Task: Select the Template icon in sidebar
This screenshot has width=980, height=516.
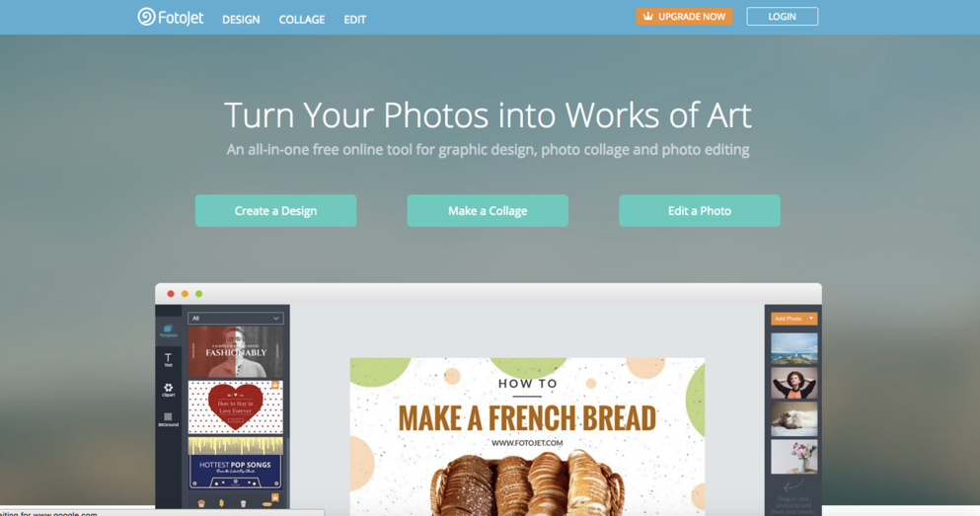Action: coord(168,331)
